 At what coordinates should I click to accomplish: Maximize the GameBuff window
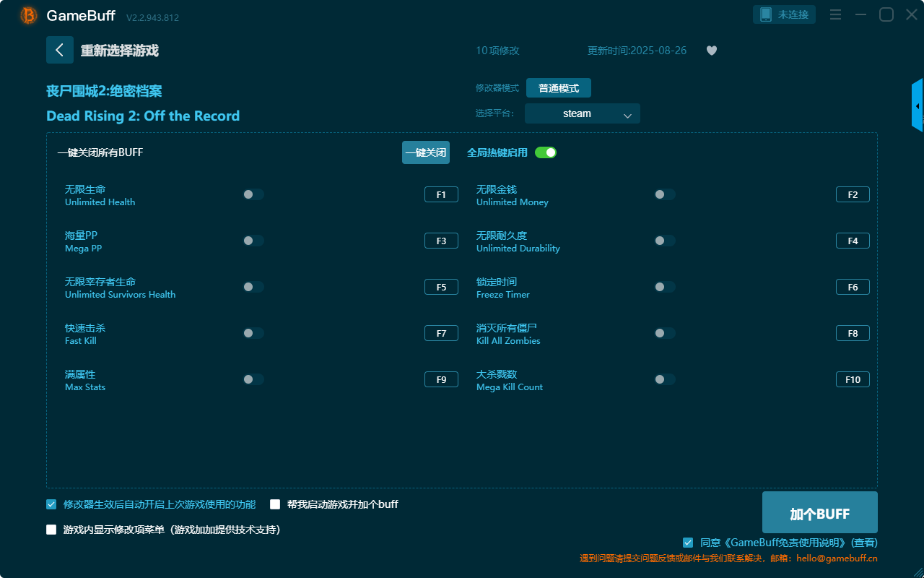point(886,14)
